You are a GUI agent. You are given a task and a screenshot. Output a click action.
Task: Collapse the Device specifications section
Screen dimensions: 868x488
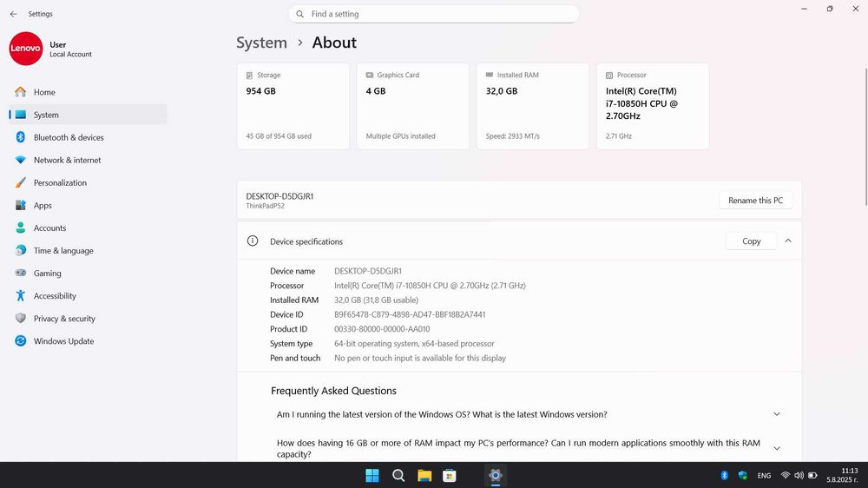[x=788, y=241]
